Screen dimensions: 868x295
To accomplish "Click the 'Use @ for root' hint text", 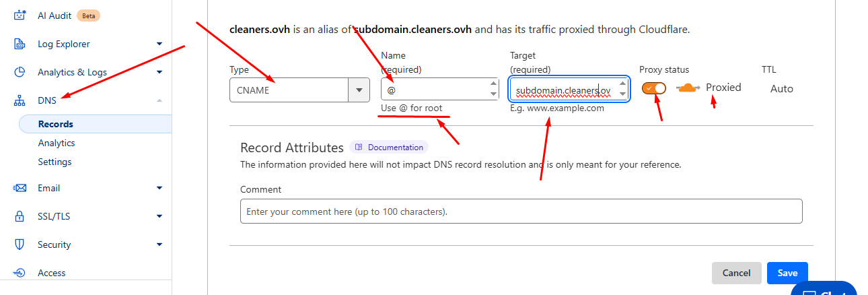I will tap(412, 108).
